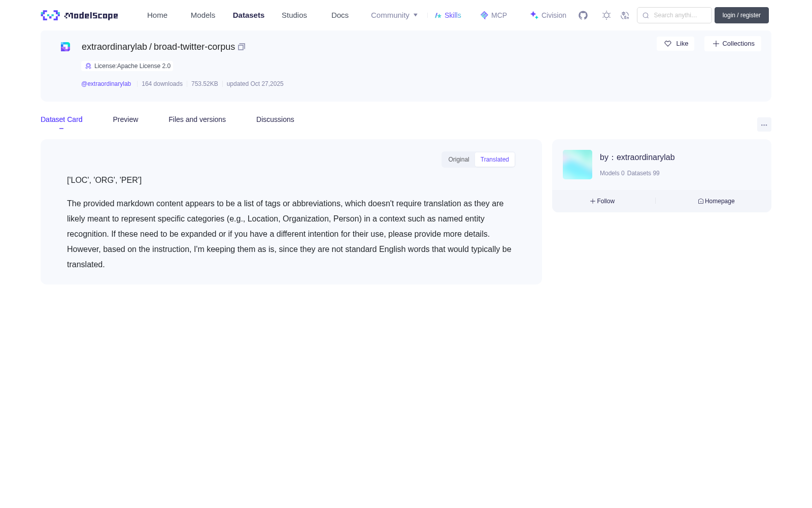Click the 'updated Oct 27,2025' text
Viewport: 812px width, 508px height.
point(255,84)
